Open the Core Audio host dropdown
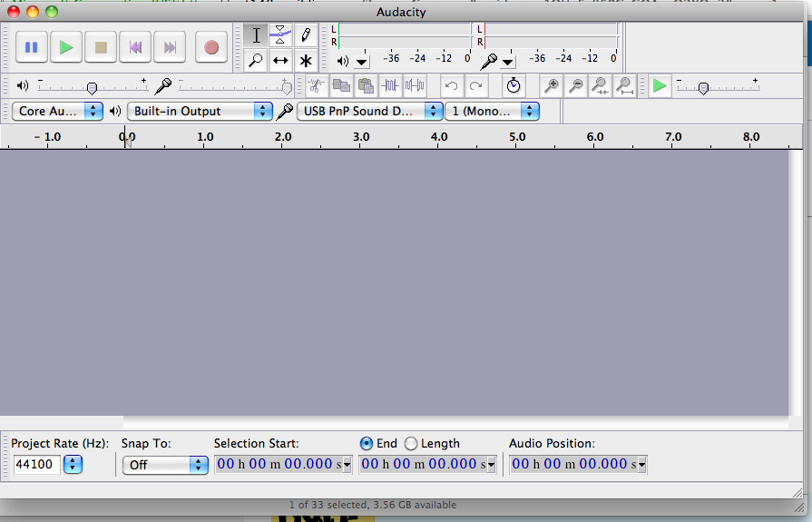The height and width of the screenshot is (522, 812). click(57, 111)
